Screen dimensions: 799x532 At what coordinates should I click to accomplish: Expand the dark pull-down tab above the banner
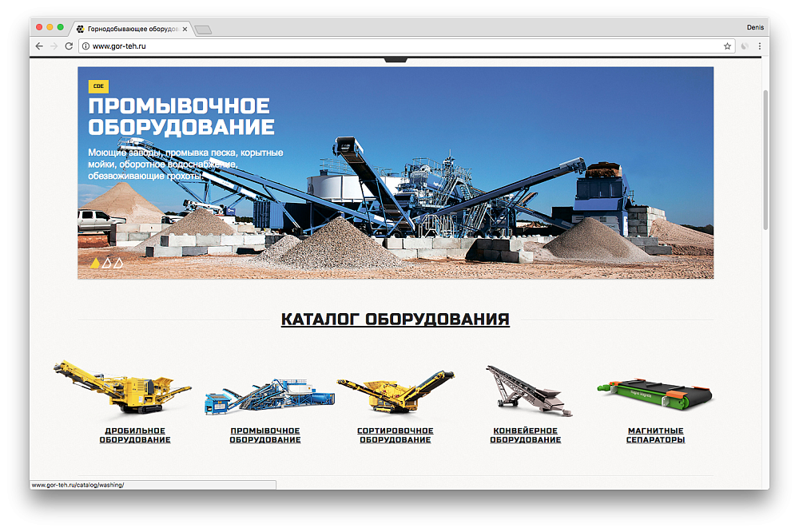pos(396,60)
